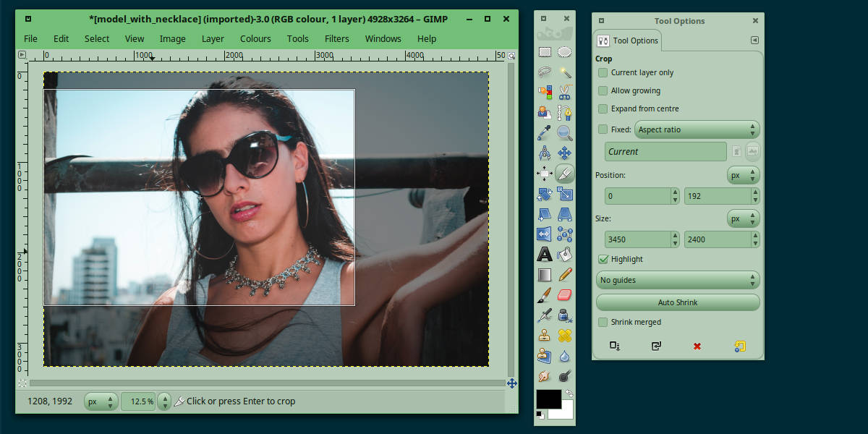Uncheck the Highlight option
This screenshot has height=434, width=868.
[x=603, y=260]
